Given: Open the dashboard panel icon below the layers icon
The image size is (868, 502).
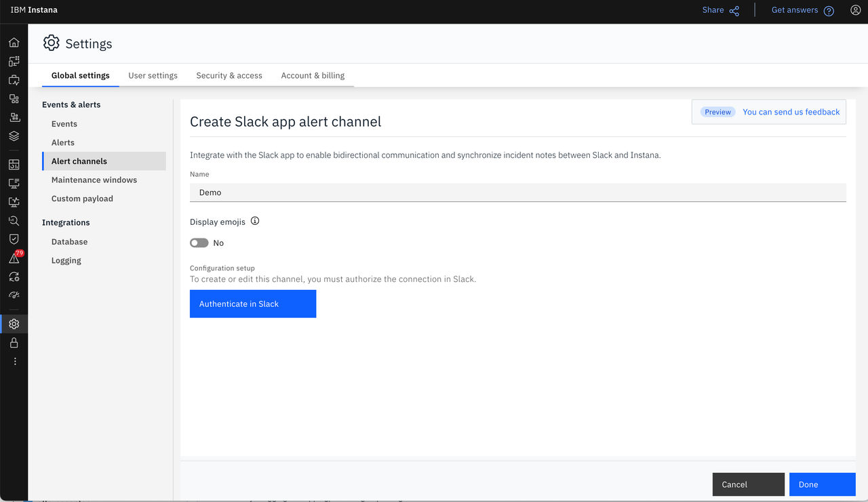Looking at the screenshot, I should pyautogui.click(x=14, y=165).
